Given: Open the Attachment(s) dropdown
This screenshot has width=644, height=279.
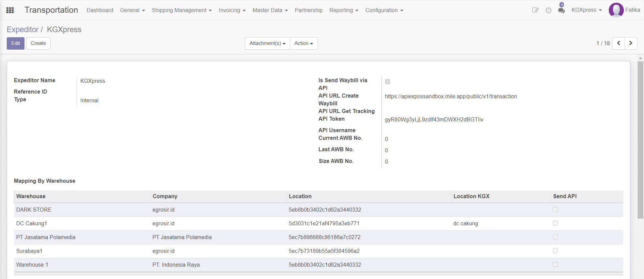Looking at the screenshot, I should (267, 43).
